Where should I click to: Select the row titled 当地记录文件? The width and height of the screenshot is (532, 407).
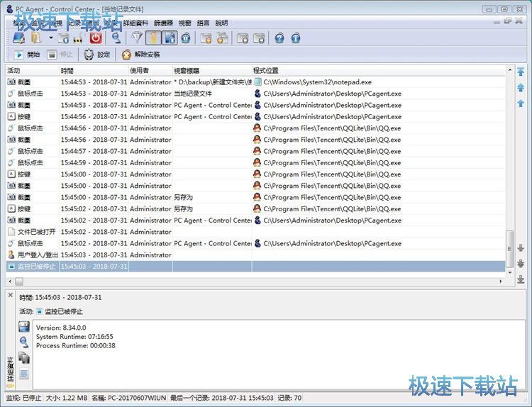(255, 94)
